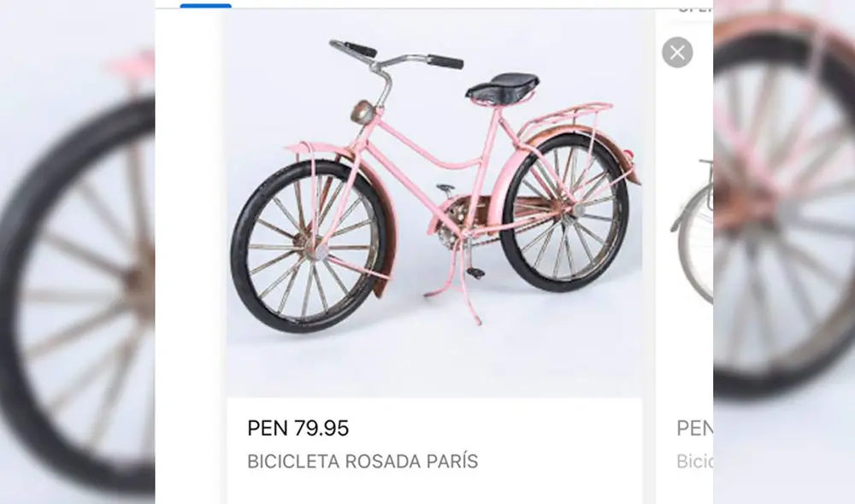Click the bicycle's black saddle
Image resolution: width=855 pixels, height=504 pixels.
[503, 86]
